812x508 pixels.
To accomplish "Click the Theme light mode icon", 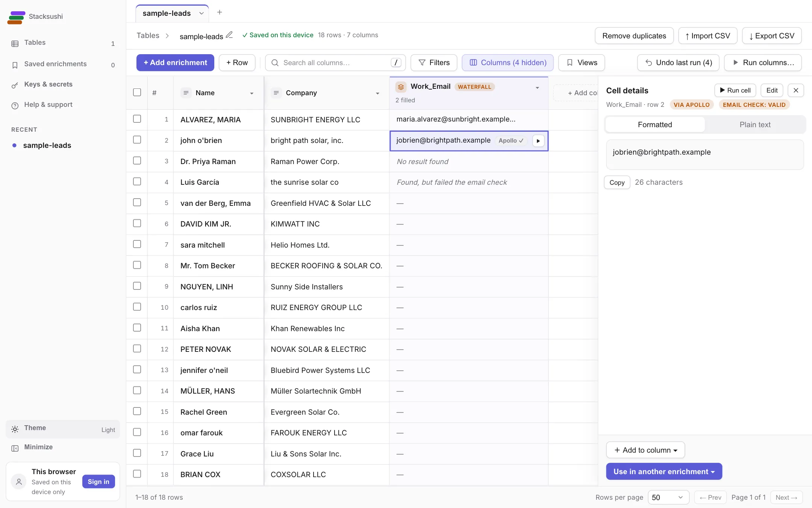I will coord(15,429).
